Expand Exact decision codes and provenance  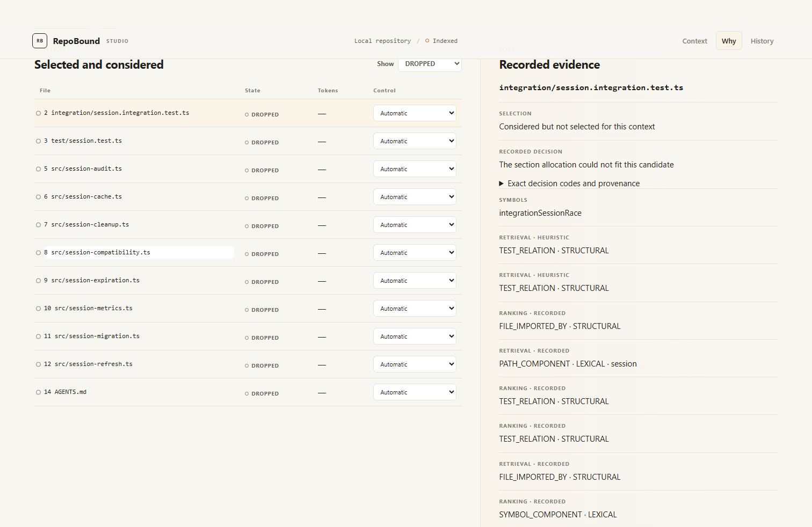tap(569, 184)
